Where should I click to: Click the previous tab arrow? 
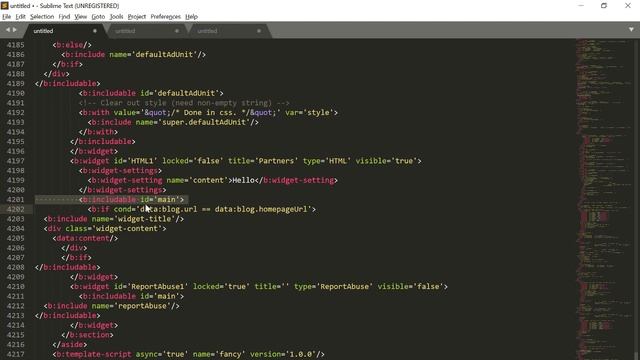tap(7, 30)
